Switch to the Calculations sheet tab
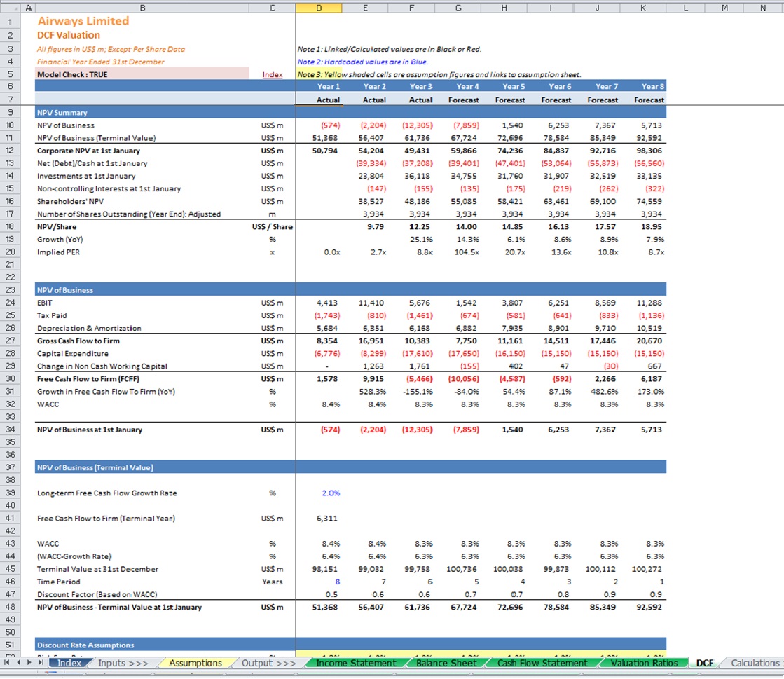 coord(755,663)
